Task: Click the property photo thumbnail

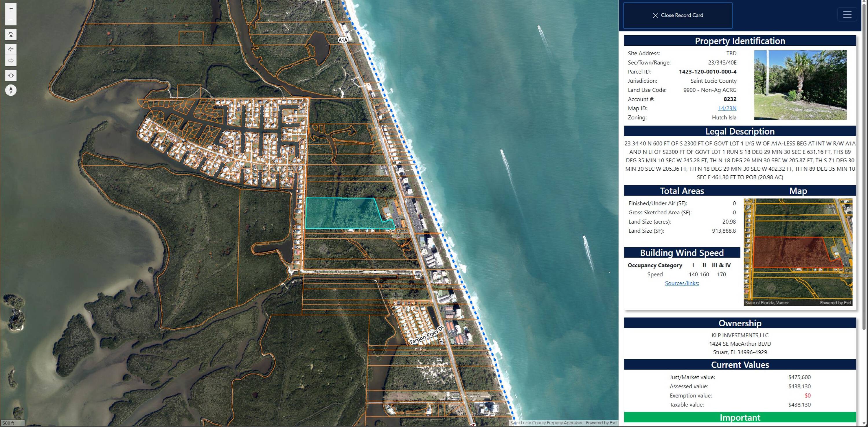Action: click(x=800, y=85)
